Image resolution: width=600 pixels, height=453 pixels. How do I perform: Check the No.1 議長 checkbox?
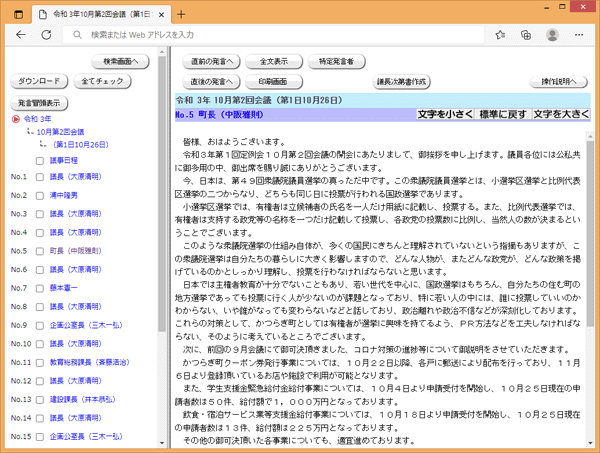40,177
